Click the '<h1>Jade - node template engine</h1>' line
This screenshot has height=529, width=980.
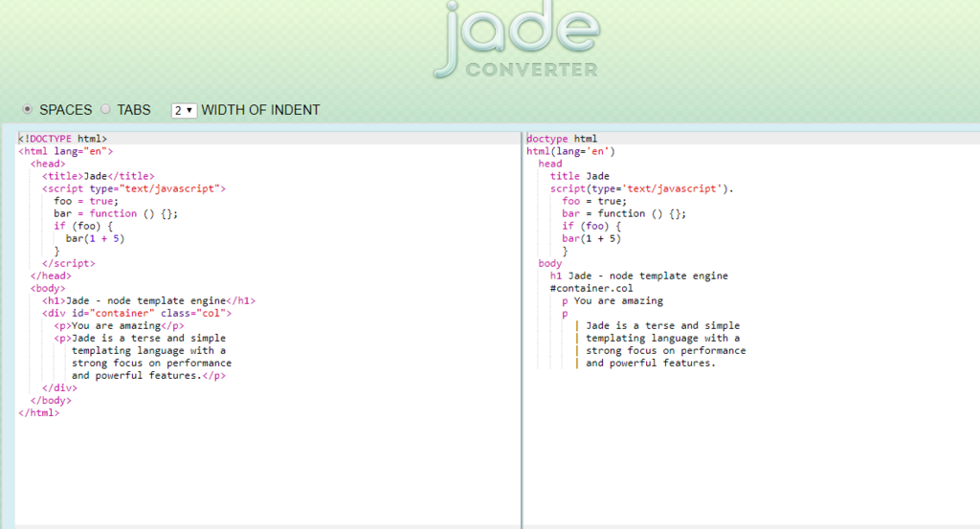148,301
